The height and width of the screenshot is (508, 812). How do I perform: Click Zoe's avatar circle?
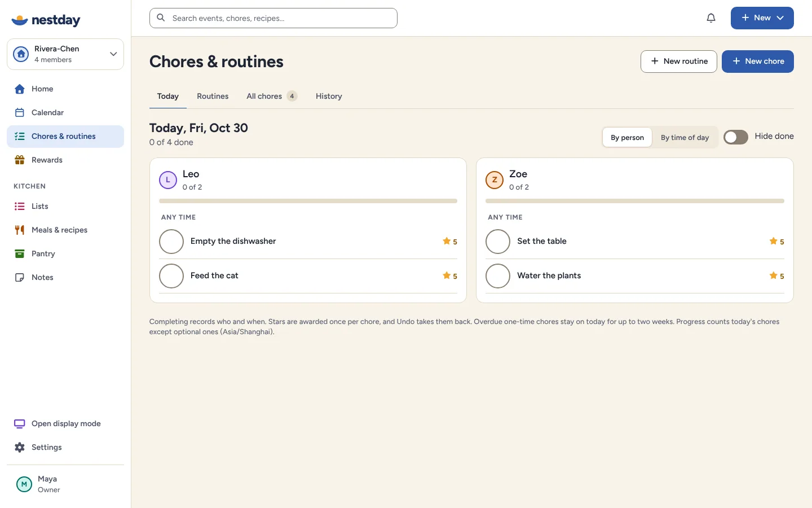pos(495,180)
